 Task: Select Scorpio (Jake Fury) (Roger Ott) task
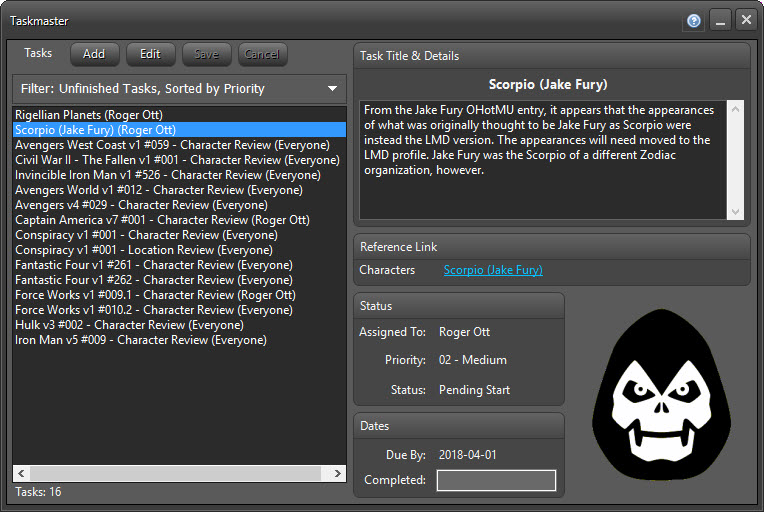click(x=179, y=130)
